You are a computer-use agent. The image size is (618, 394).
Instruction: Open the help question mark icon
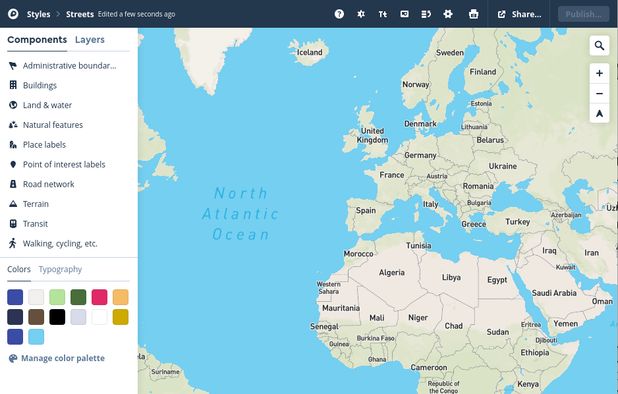pyautogui.click(x=339, y=14)
